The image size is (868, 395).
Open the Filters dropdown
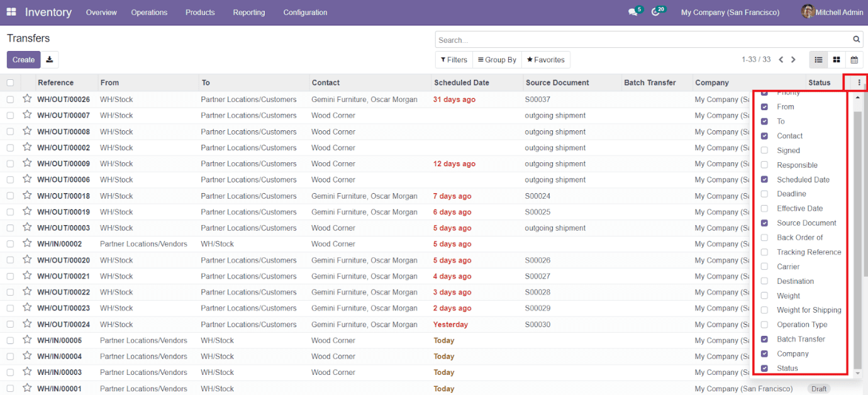453,59
